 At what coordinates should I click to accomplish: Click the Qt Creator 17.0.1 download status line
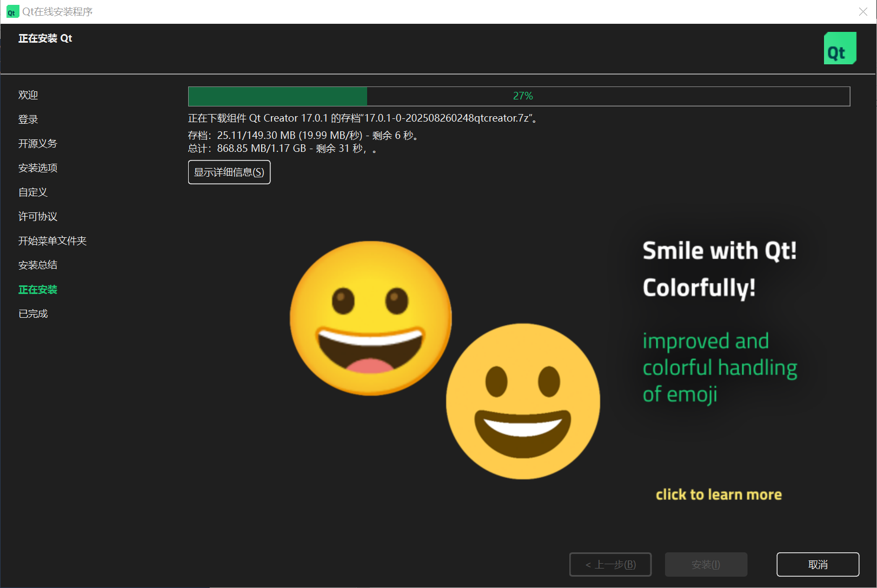363,118
